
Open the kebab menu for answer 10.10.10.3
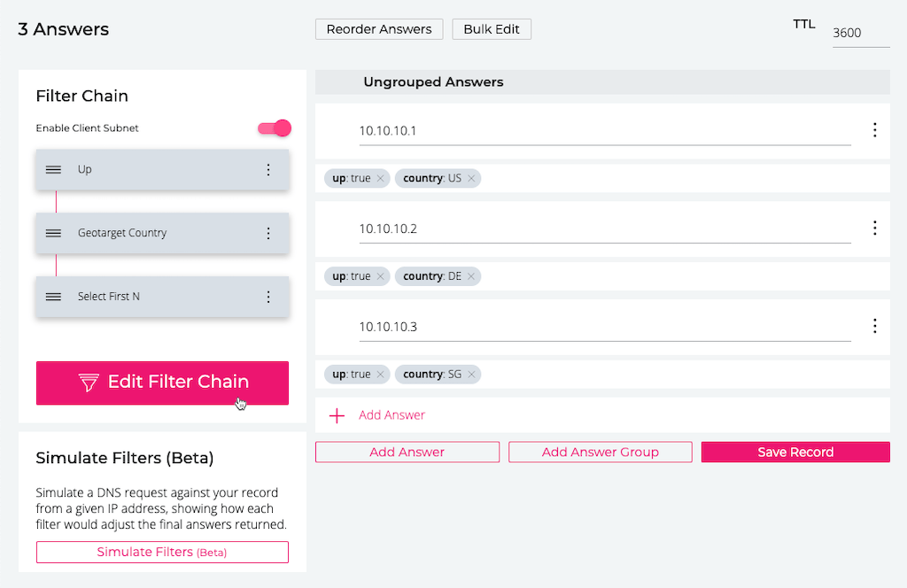click(875, 326)
